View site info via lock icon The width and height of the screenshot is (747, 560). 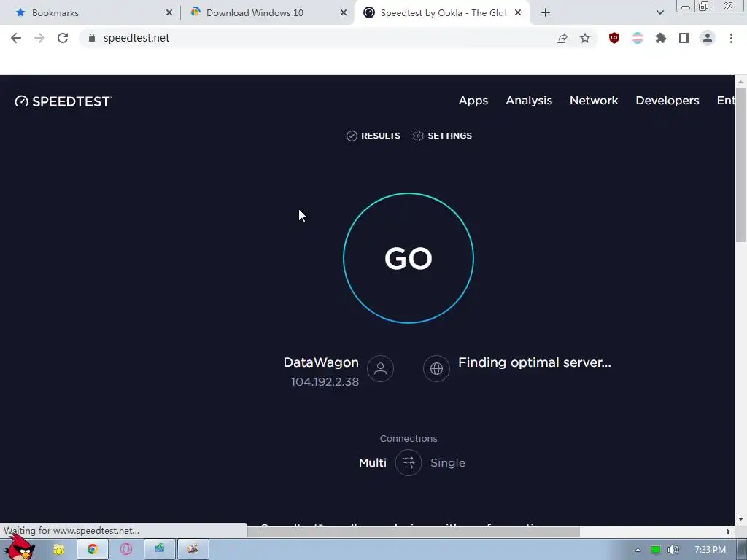92,38
